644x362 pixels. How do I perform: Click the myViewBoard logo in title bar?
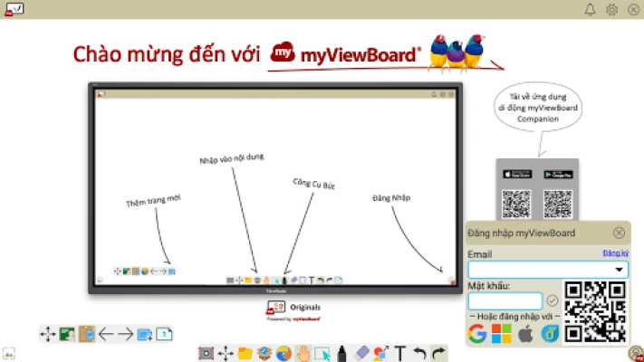14,9
